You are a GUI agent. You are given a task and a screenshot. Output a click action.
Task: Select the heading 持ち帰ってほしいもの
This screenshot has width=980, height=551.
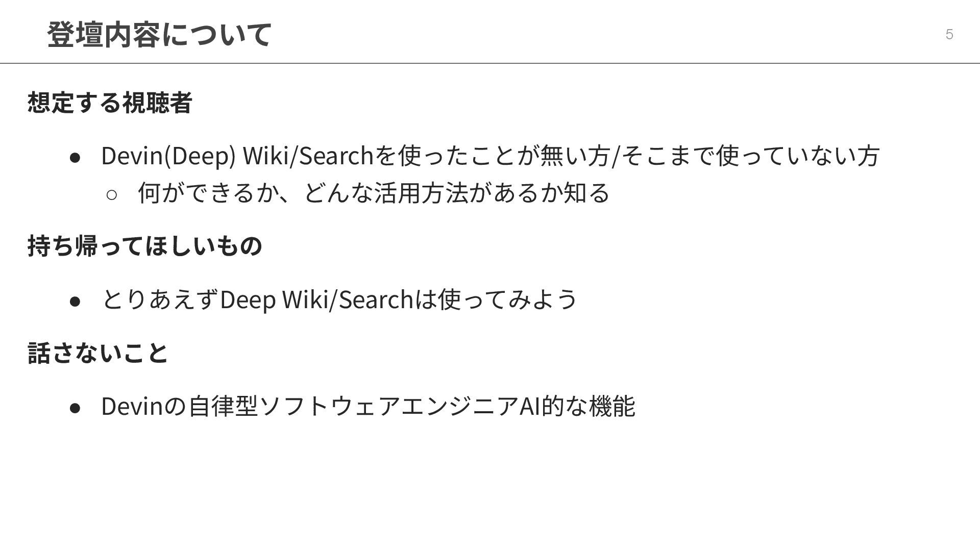(145, 245)
